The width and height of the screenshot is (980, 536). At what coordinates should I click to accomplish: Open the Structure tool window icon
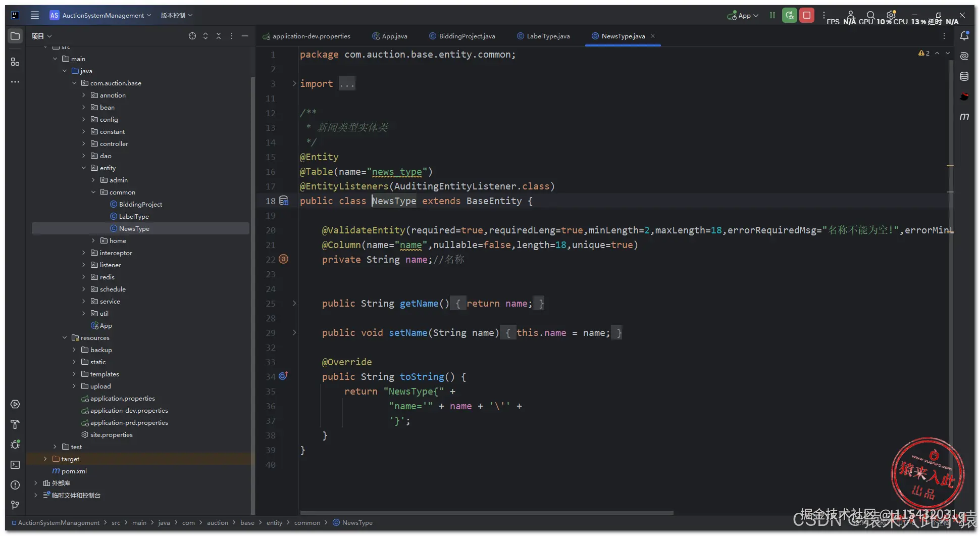(x=15, y=62)
